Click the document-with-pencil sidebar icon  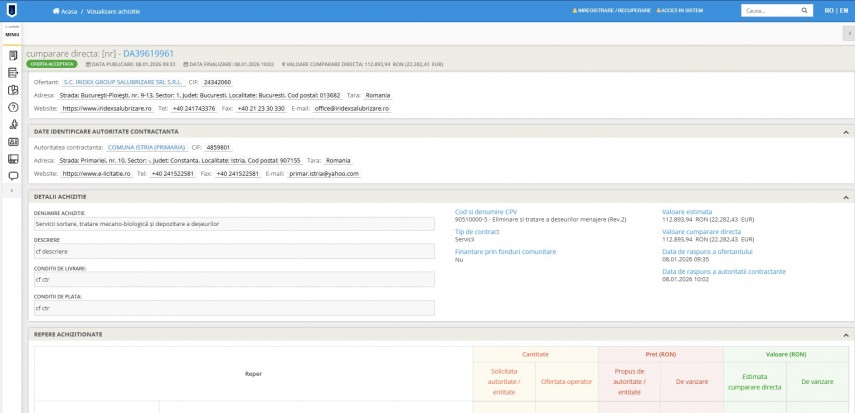pyautogui.click(x=13, y=71)
